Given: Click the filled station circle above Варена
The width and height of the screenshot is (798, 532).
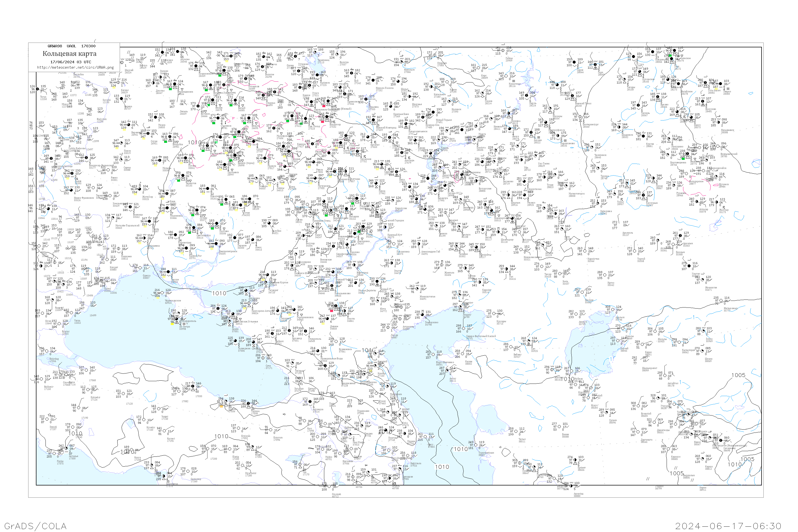Looking at the screenshot, I should click(x=122, y=99).
